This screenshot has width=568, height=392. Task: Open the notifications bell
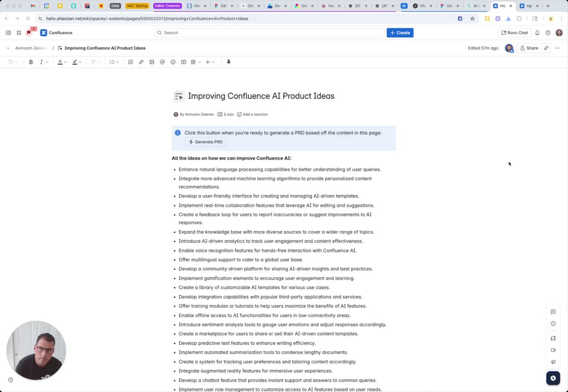537,33
